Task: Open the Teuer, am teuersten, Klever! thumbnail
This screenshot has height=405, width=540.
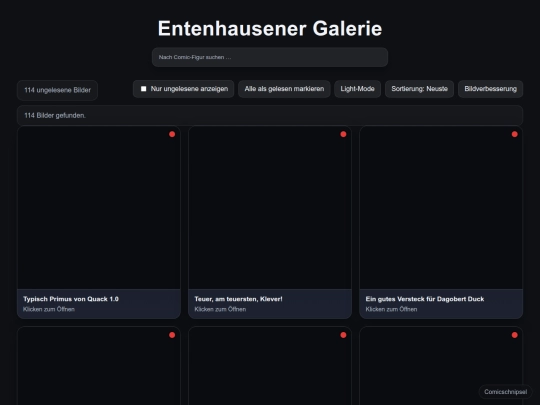Action: (x=270, y=208)
